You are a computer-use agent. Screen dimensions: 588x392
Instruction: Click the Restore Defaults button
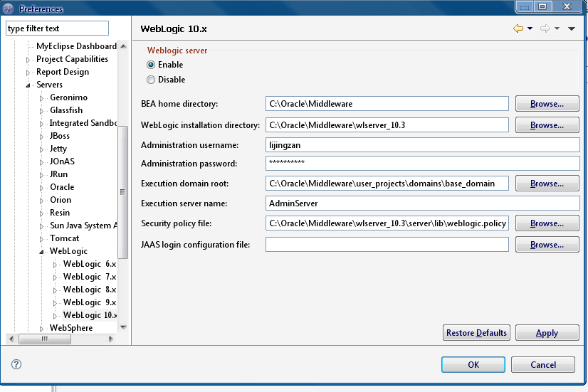point(476,333)
